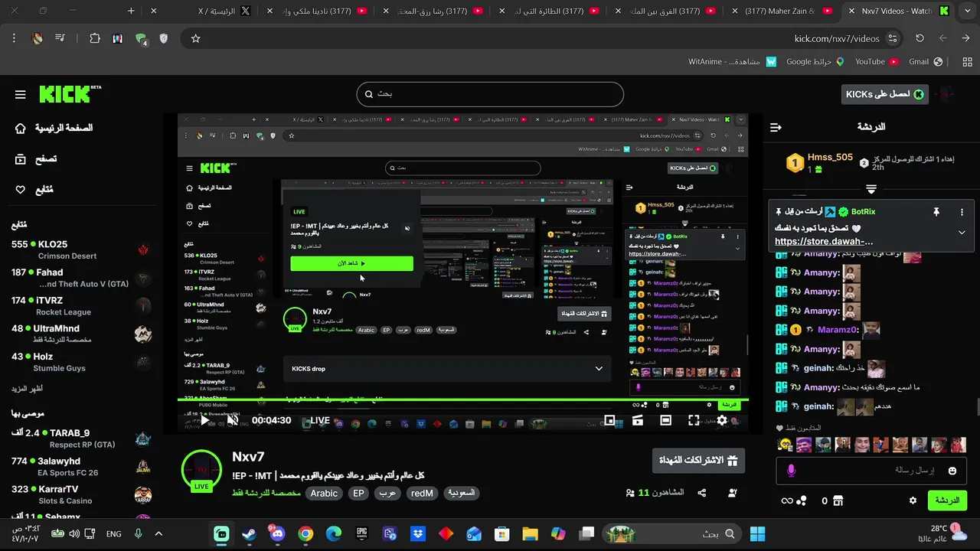Open recommended channel TARAB_9
Screen dimensions: 980x551
point(80,439)
